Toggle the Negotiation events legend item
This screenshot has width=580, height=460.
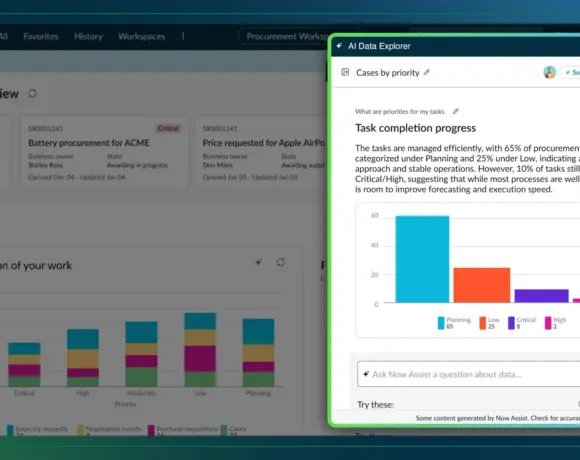(109, 429)
